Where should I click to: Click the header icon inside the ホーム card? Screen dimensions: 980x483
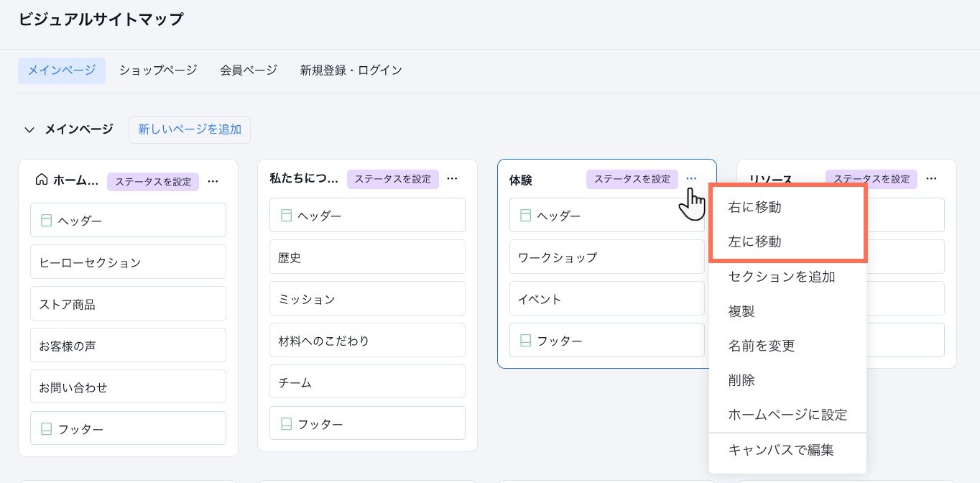(46, 220)
